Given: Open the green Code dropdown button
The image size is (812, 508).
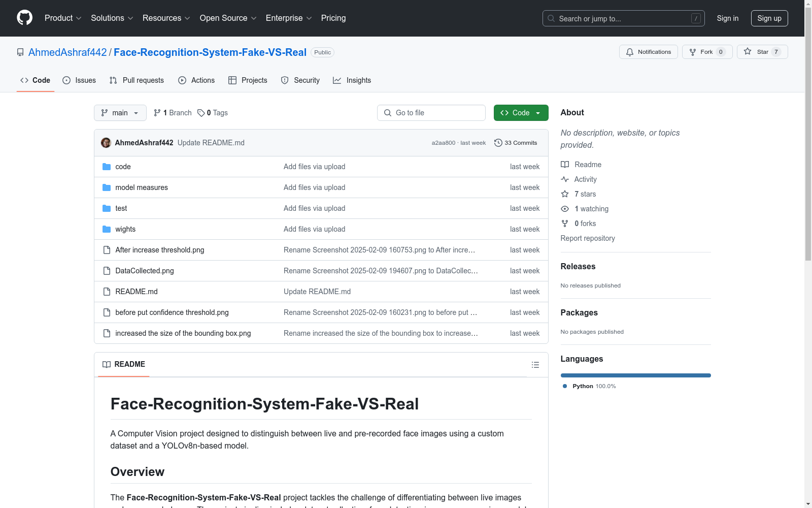Looking at the screenshot, I should click(x=521, y=113).
